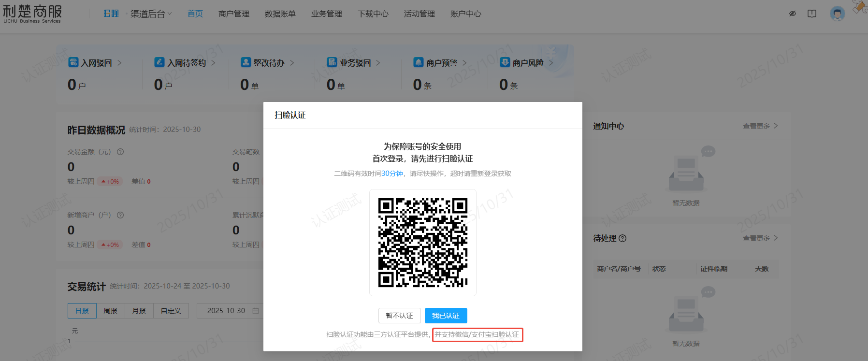Click the 商户风险 shield icon

tap(505, 62)
